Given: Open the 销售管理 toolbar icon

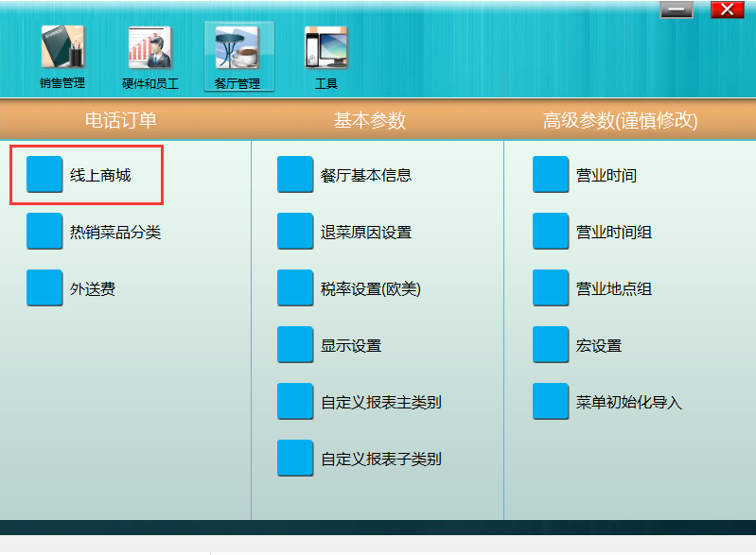Looking at the screenshot, I should pyautogui.click(x=62, y=46).
